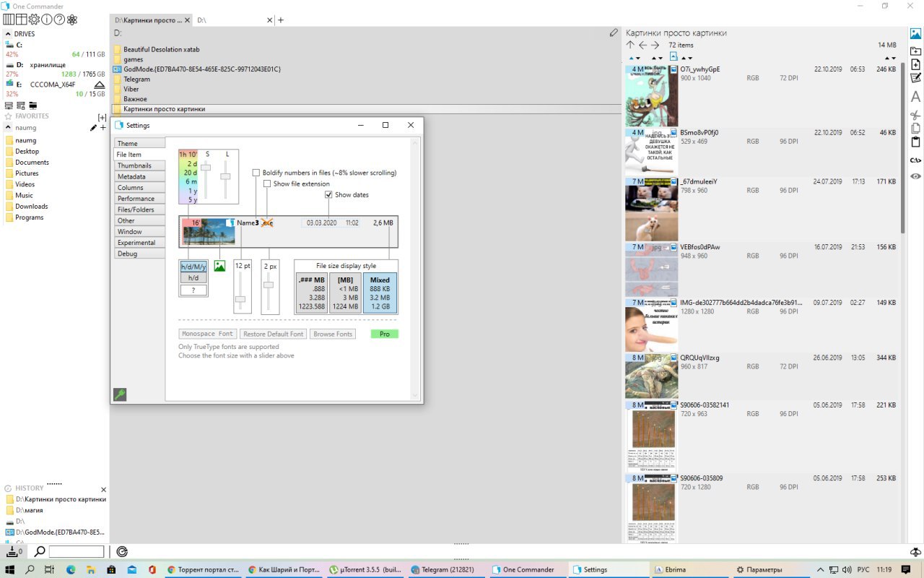This screenshot has height=578, width=924.
Task: Click the green Pro button
Action: click(x=385, y=334)
